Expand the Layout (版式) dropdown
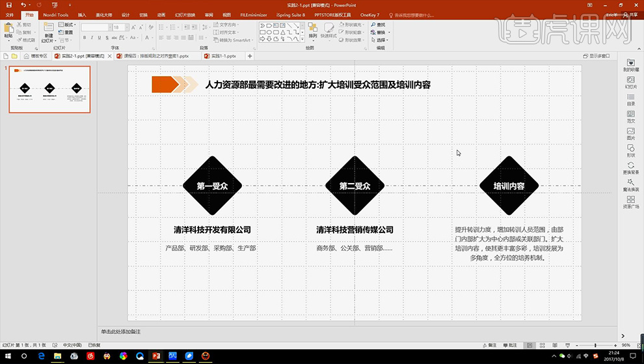 pyautogui.click(x=66, y=25)
